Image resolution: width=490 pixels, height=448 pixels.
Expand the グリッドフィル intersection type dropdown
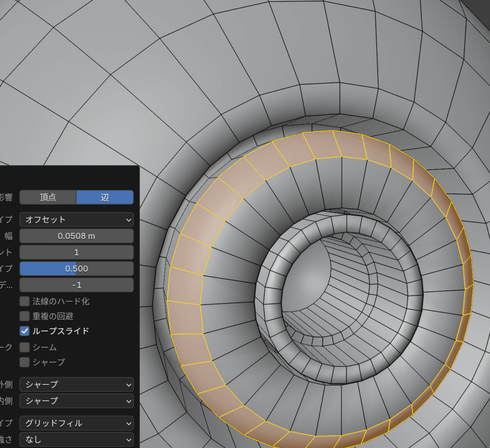pyautogui.click(x=77, y=423)
